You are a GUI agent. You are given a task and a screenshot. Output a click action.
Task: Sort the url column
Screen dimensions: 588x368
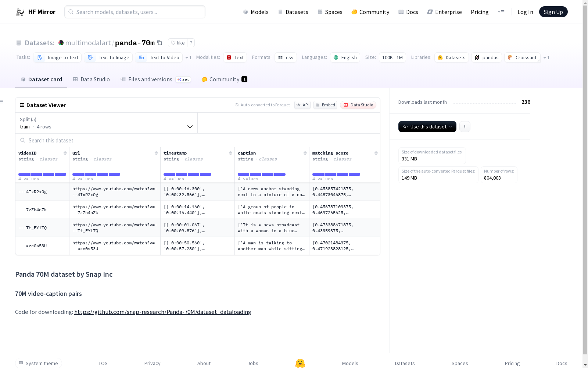[x=156, y=153]
